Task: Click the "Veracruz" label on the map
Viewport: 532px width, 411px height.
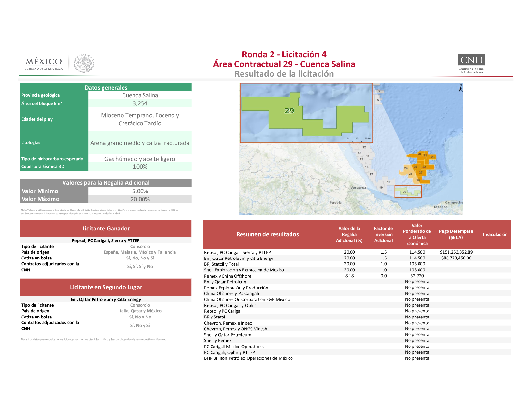Action: click(x=358, y=187)
